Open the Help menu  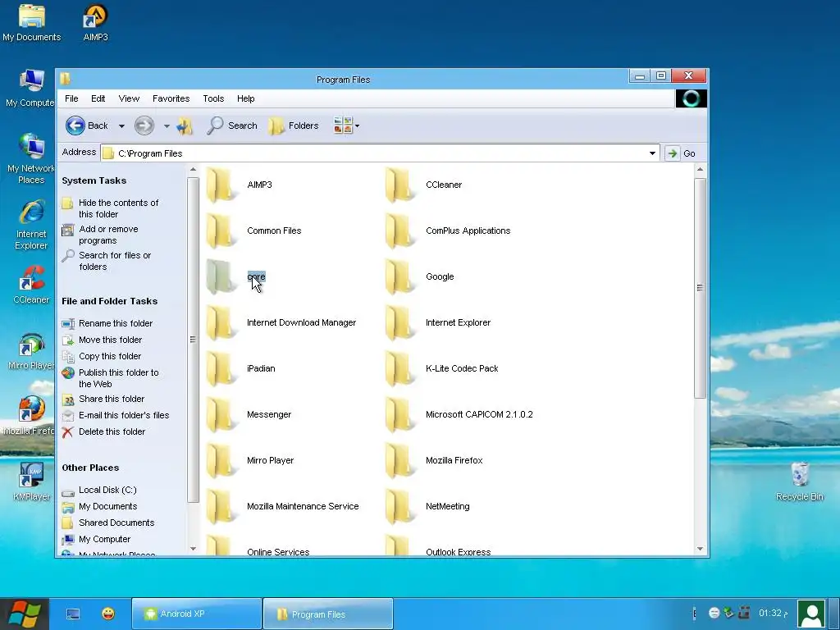246,98
